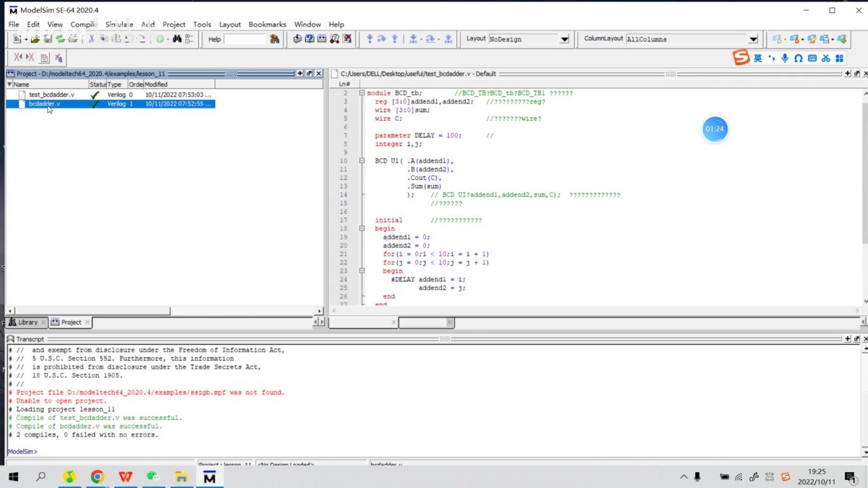Click the Step Into blue arrow icon
Screen dimensions: 868x488
[370, 39]
